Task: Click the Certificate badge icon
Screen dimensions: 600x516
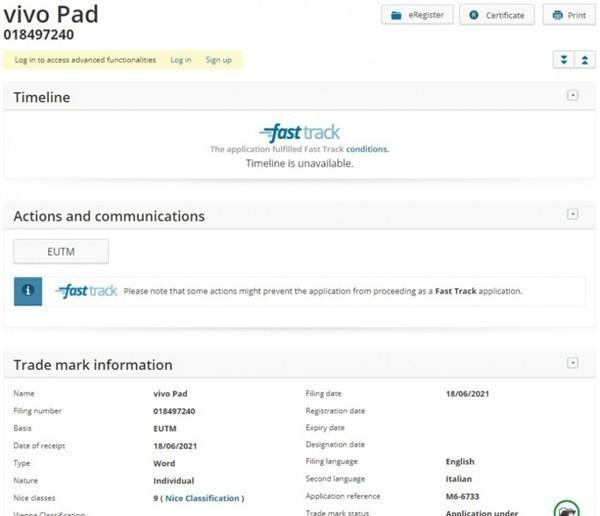Action: [474, 15]
